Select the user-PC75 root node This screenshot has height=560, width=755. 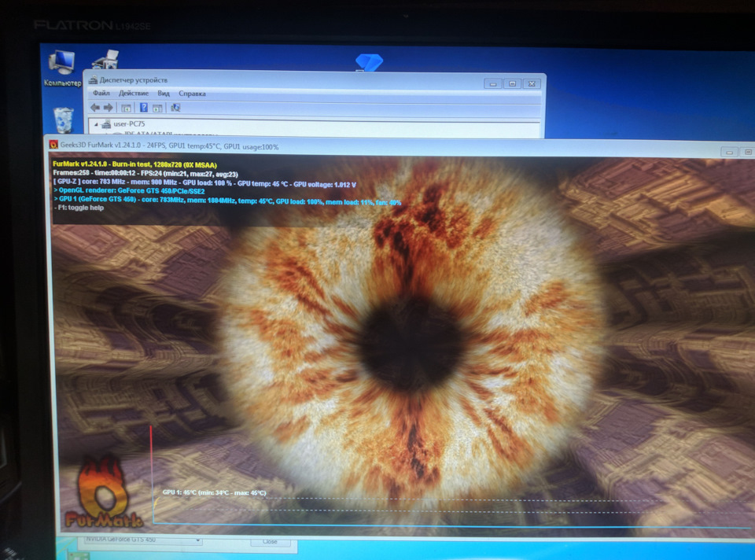click(129, 123)
